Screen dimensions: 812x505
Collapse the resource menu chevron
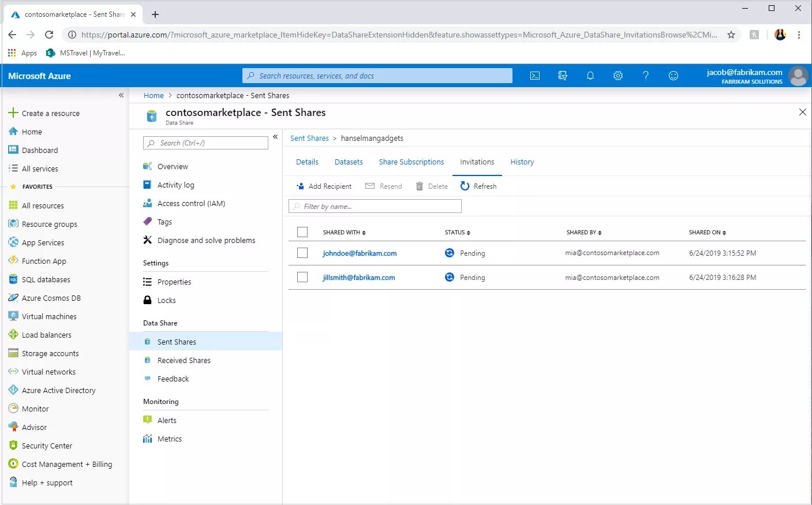click(x=275, y=137)
